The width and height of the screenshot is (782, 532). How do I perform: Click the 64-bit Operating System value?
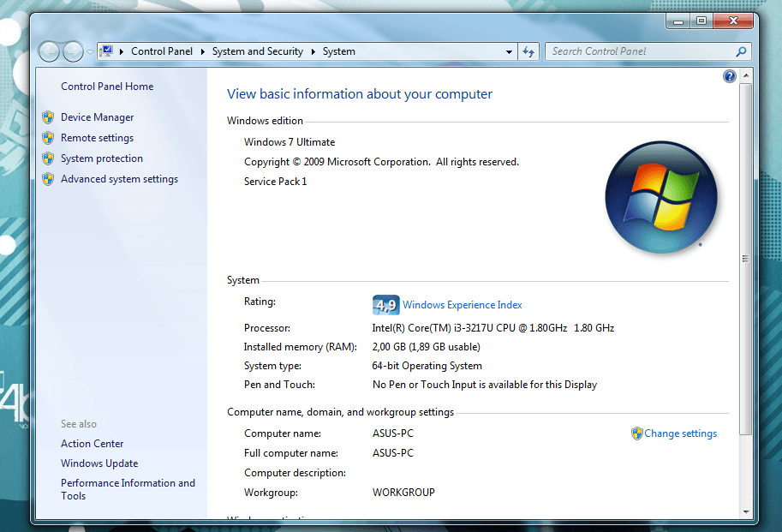click(427, 366)
